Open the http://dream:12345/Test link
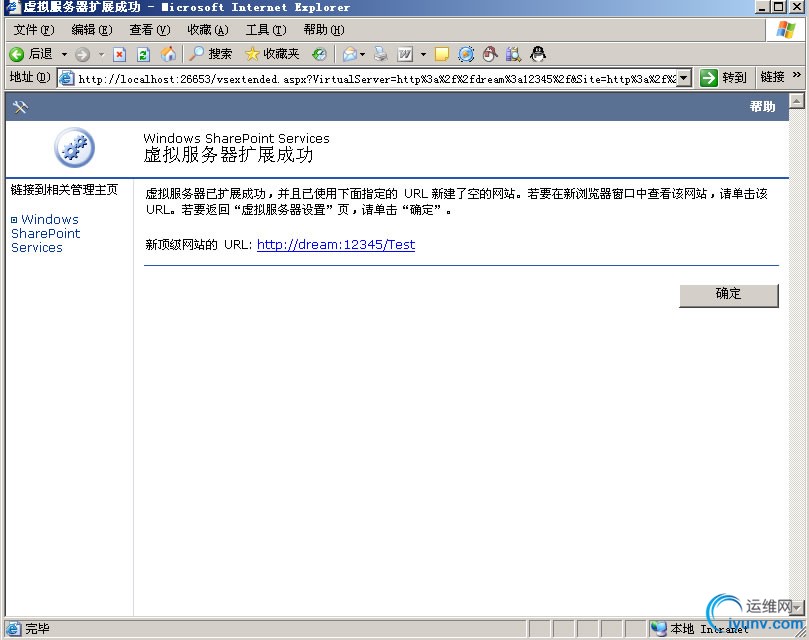The height and width of the screenshot is (640, 809). coord(336,245)
